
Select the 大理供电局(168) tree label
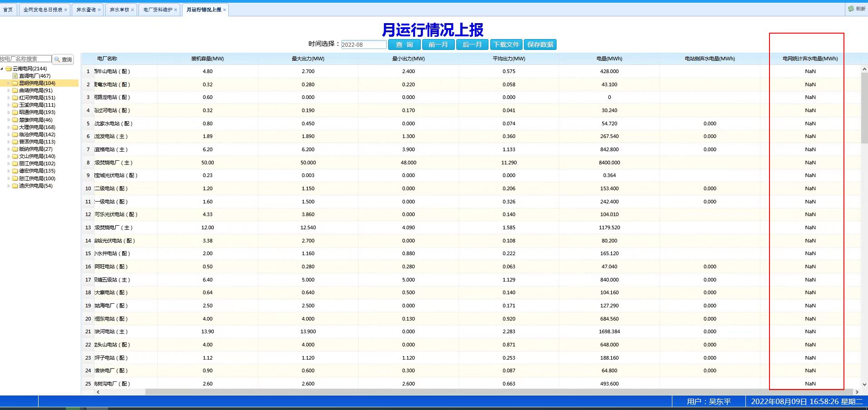pos(37,127)
